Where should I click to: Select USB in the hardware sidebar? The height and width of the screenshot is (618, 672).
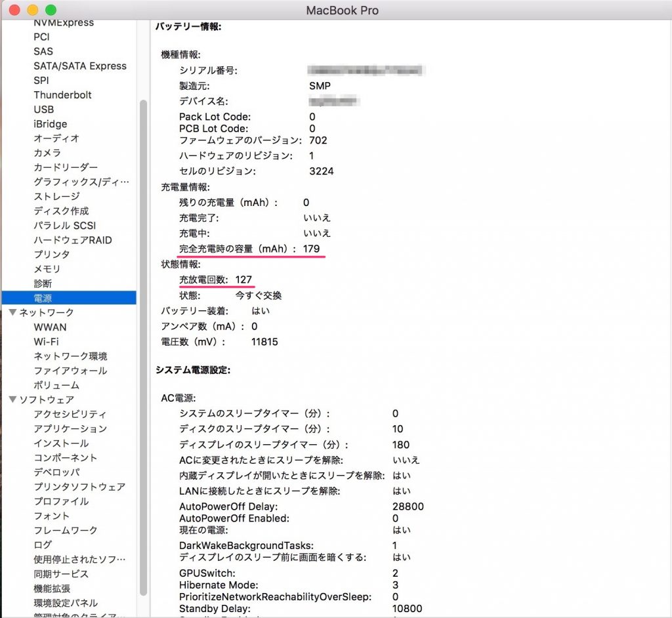[43, 109]
